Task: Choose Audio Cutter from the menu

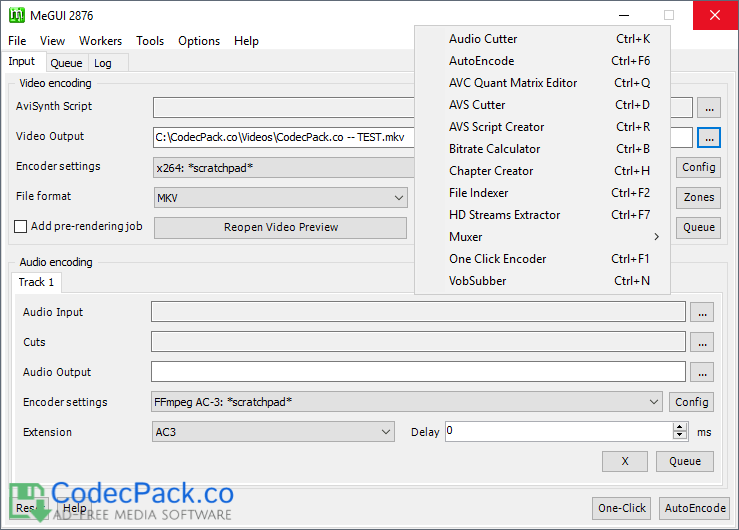Action: pyautogui.click(x=542, y=39)
